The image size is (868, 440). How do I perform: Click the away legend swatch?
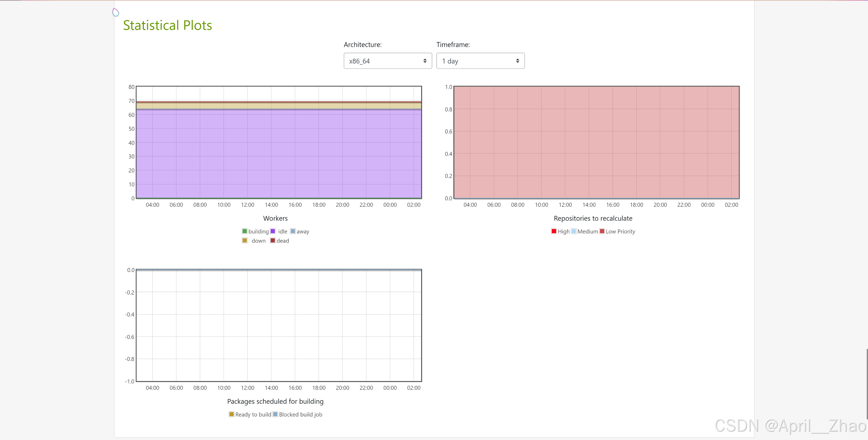point(293,231)
